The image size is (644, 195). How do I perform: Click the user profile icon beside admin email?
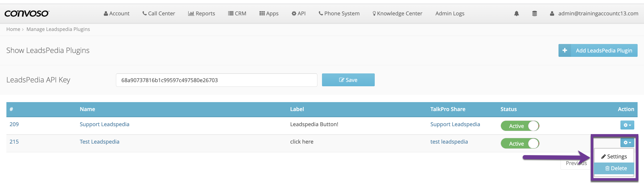(552, 14)
